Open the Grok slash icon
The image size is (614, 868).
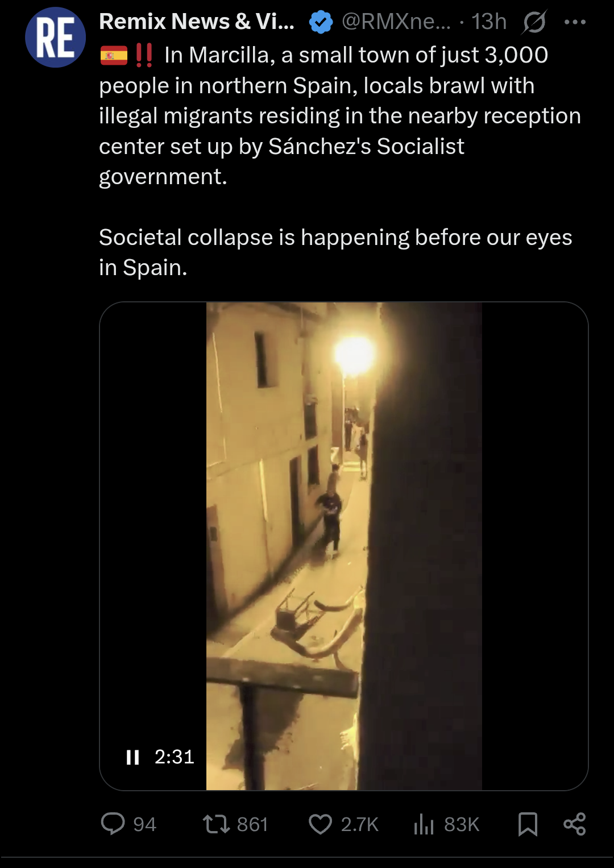coord(534,22)
